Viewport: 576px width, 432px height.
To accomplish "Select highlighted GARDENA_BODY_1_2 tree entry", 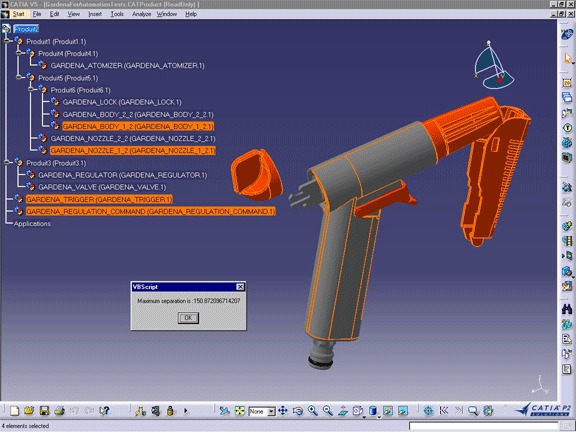I will tap(138, 126).
